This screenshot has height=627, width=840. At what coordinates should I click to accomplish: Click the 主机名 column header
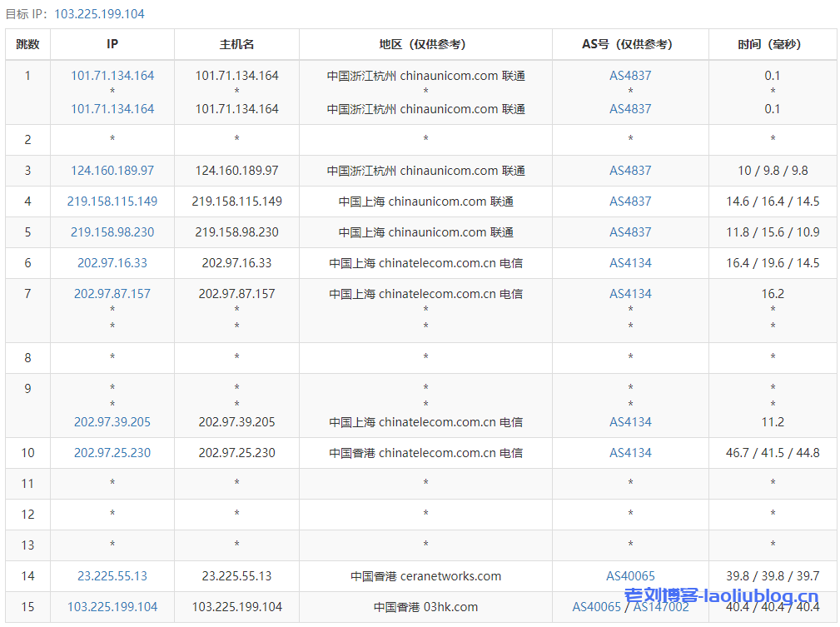pos(236,44)
